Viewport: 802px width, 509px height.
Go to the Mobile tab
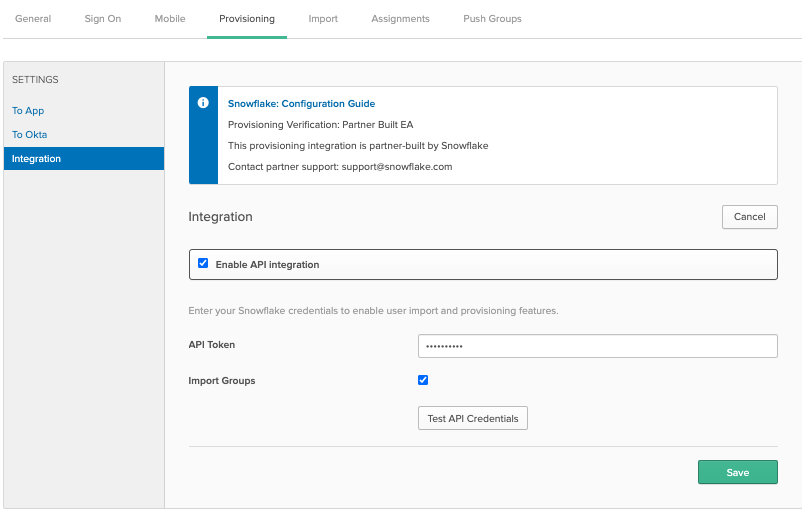[170, 19]
